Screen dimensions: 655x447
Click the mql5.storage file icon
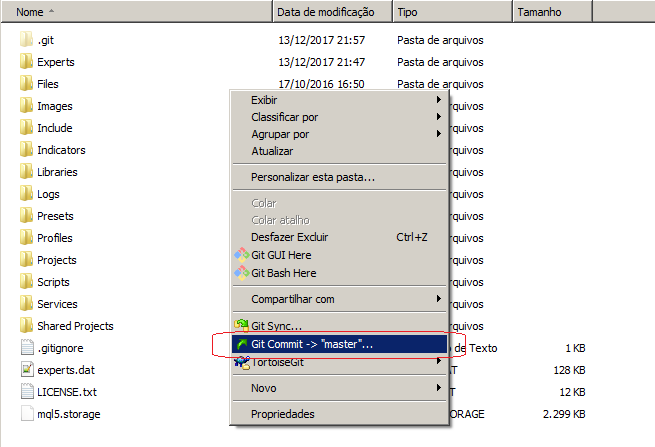tap(27, 414)
